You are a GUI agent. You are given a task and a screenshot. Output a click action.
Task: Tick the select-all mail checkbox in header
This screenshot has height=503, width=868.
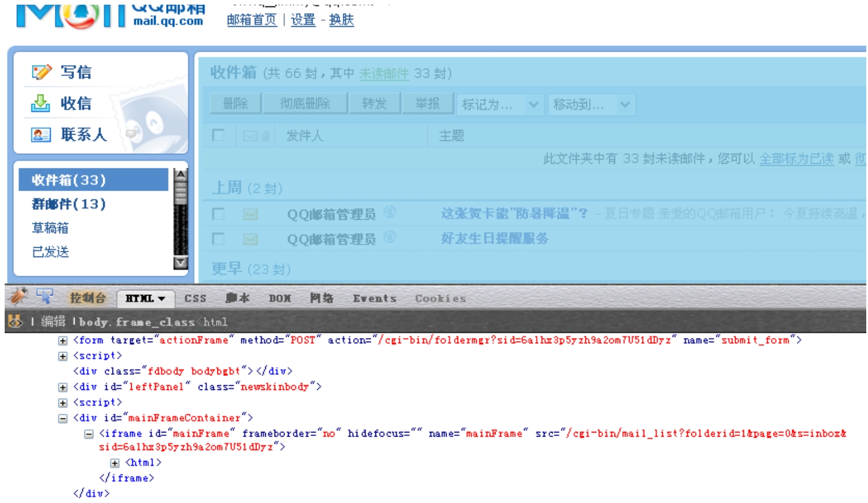point(219,135)
